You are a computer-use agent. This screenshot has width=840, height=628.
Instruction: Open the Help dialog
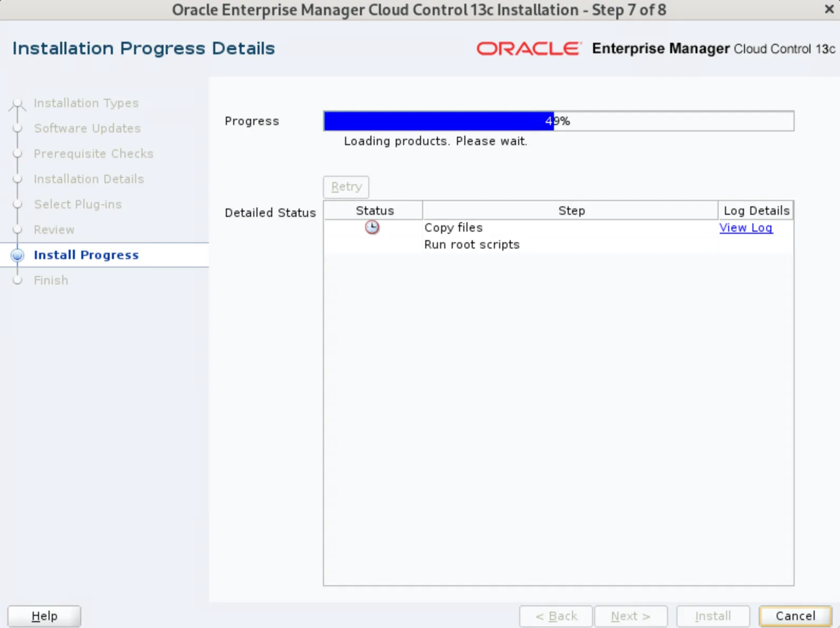44,616
